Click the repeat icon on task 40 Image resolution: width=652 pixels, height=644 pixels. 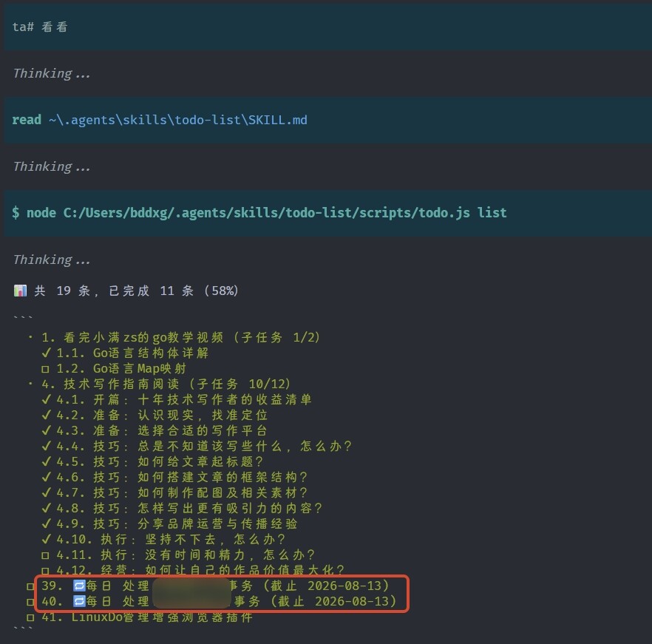(x=79, y=601)
